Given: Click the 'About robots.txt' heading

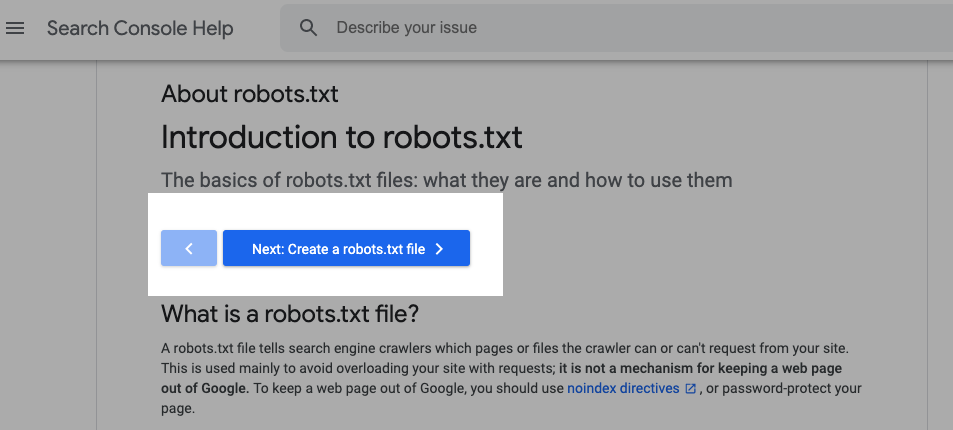Looking at the screenshot, I should coord(249,94).
